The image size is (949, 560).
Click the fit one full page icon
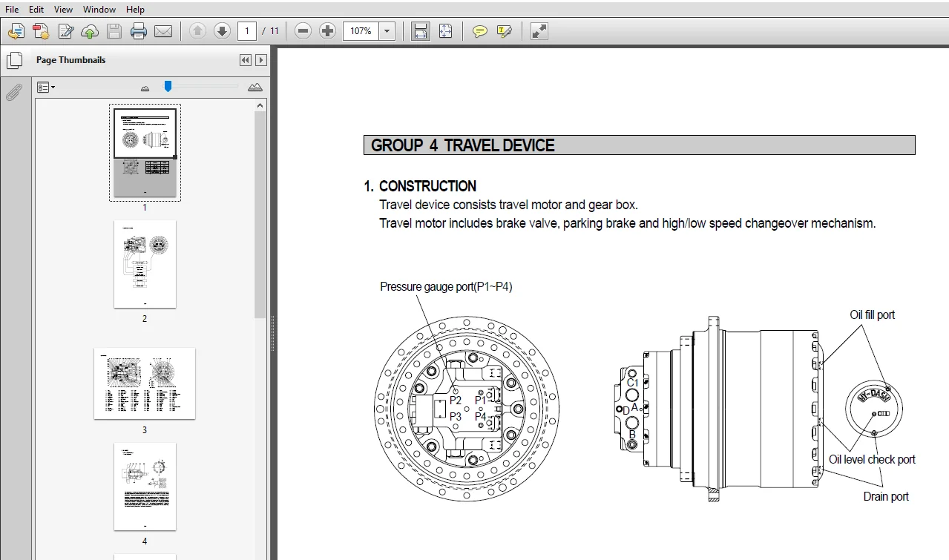[x=445, y=31]
